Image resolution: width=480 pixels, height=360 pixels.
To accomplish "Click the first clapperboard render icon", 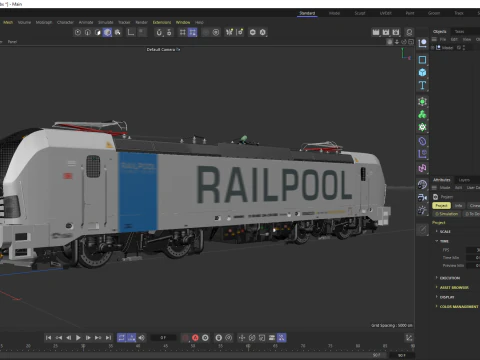I will tap(376, 32).
